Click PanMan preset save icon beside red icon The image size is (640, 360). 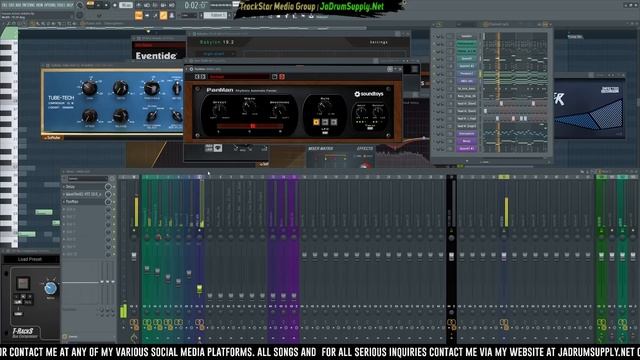[x=275, y=76]
